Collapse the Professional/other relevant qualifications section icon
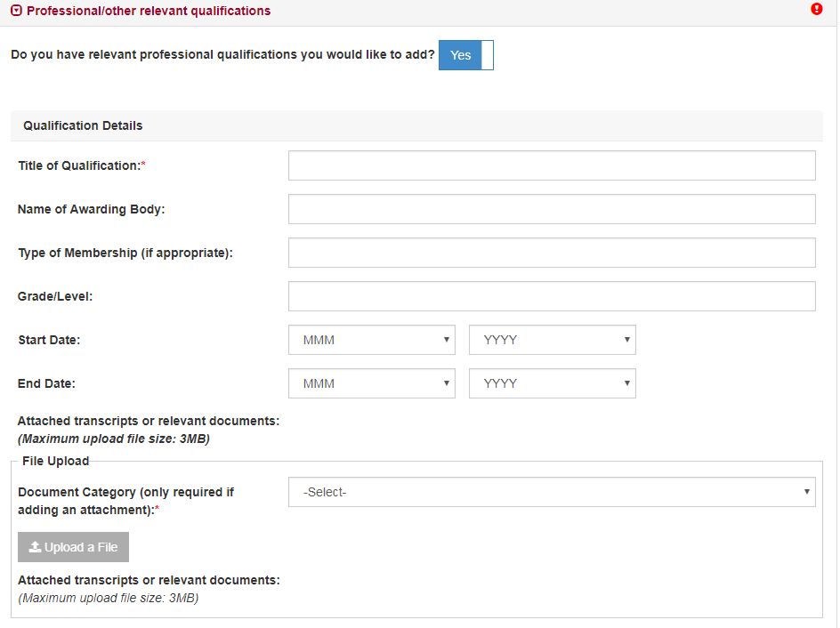Screen dimensions: 840x628 [x=17, y=11]
